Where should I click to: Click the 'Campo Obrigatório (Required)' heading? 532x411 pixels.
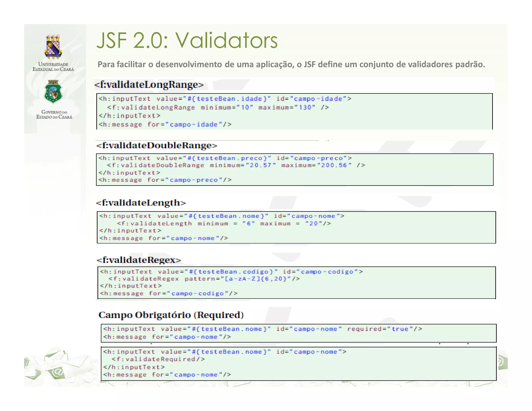tap(171, 315)
